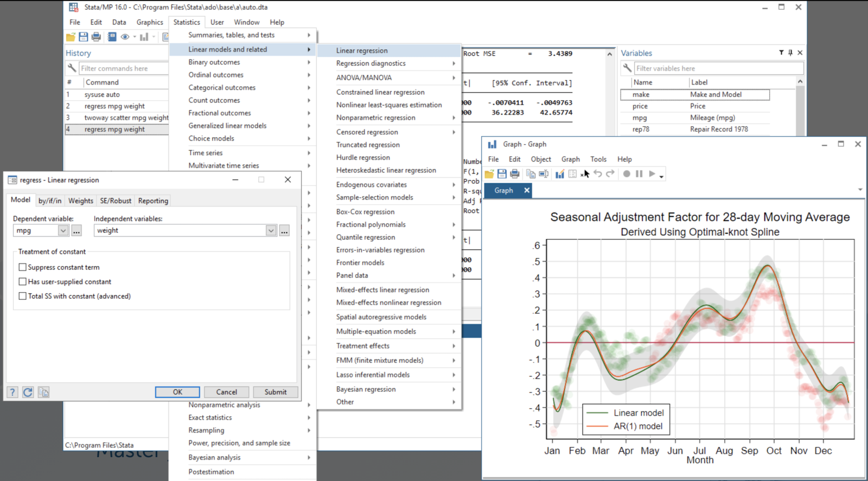The image size is (868, 481).
Task: Click Submit in regress dialog
Action: point(276,392)
